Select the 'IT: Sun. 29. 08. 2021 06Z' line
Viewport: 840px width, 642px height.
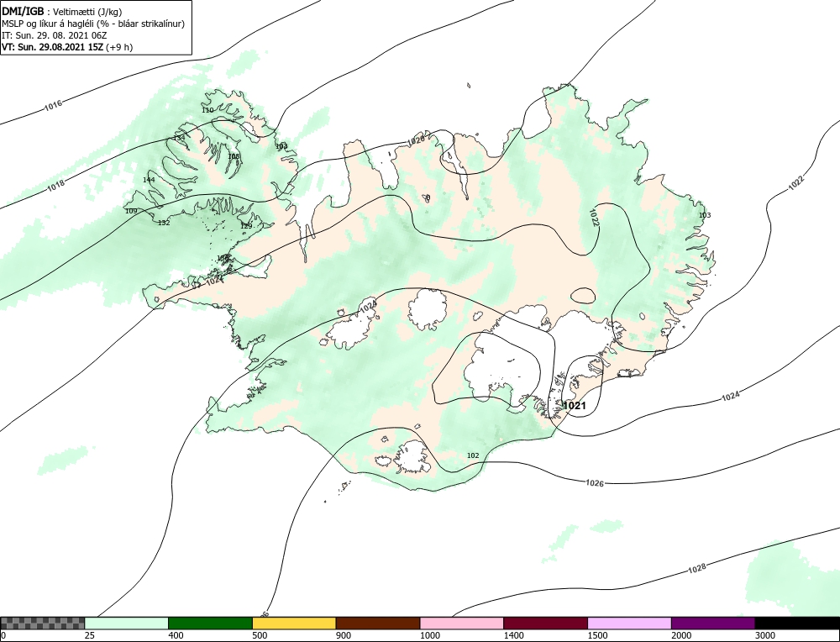pyautogui.click(x=54, y=35)
